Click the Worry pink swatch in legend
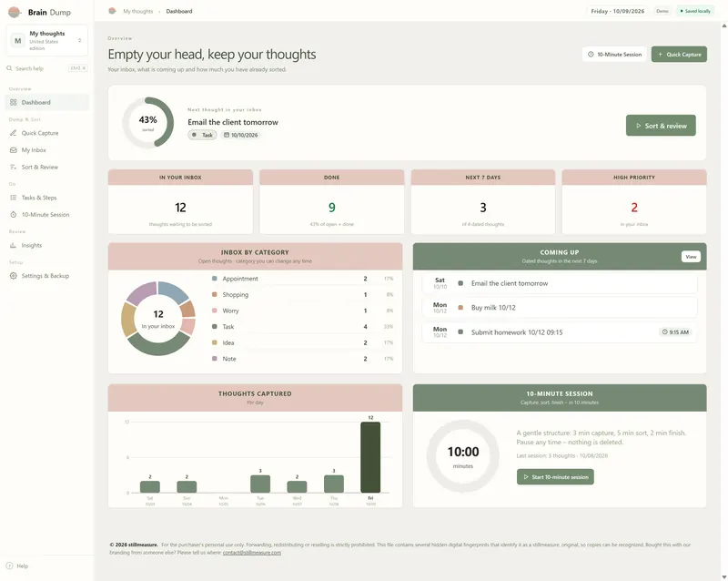The width and height of the screenshot is (728, 581). [215, 311]
